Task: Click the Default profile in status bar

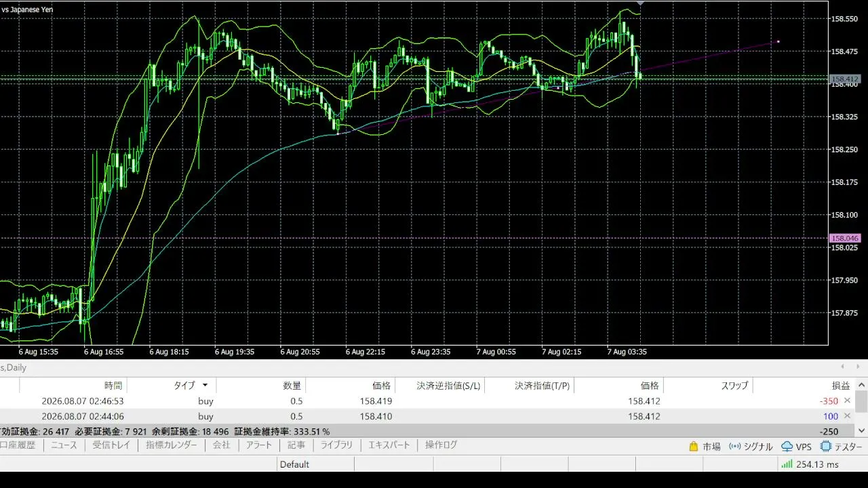Action: (x=294, y=464)
